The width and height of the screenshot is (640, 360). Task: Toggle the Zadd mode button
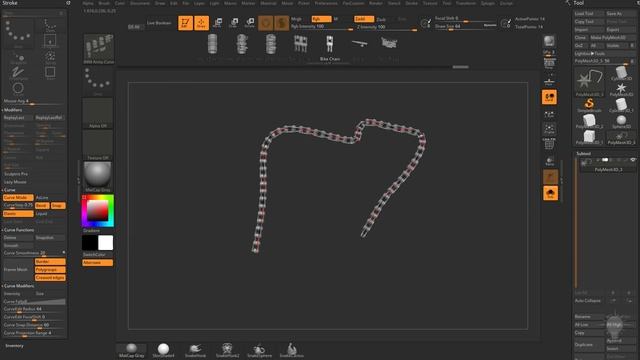364,19
